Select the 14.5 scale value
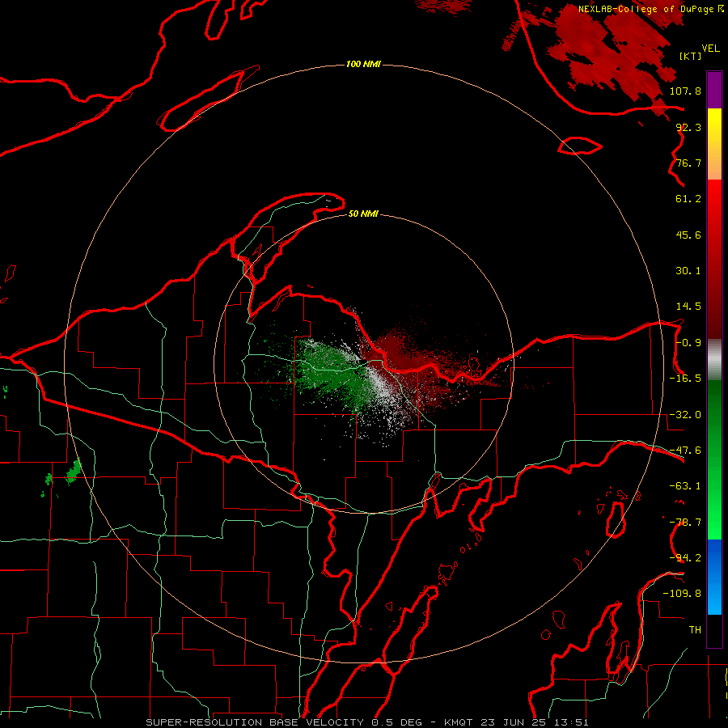The width and height of the screenshot is (728, 728). (x=688, y=307)
